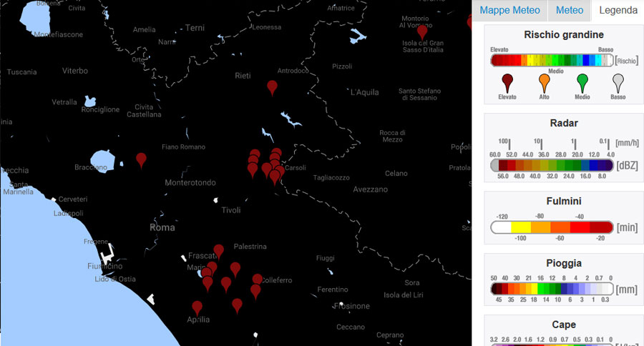Click the Fulmini minutes color scale
Viewport: 644px width, 346px height.
(552, 227)
